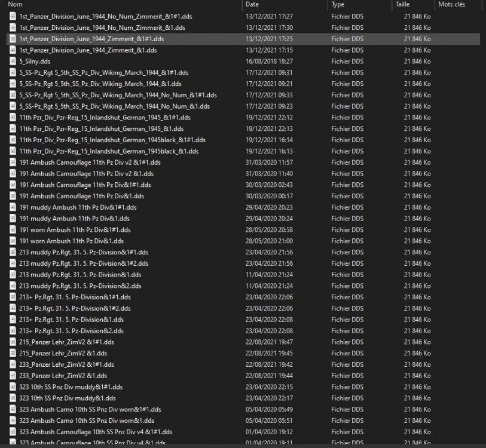Select file 213 muddy Pz.Rgt. 31. 5. Pz-Division&2.dds

pyautogui.click(x=80, y=286)
